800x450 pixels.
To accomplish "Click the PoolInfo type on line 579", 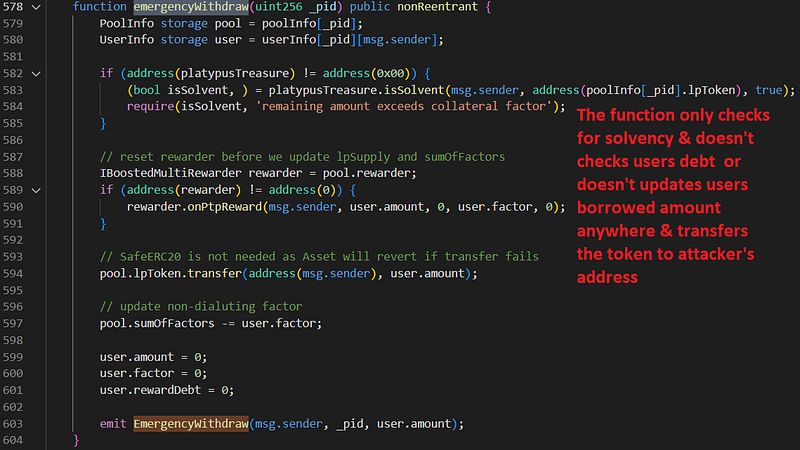I will 126,23.
